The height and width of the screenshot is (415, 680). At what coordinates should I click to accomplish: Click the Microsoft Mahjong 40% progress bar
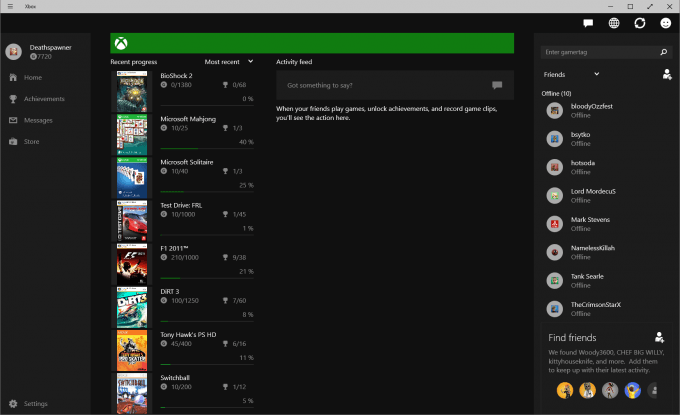coord(207,149)
